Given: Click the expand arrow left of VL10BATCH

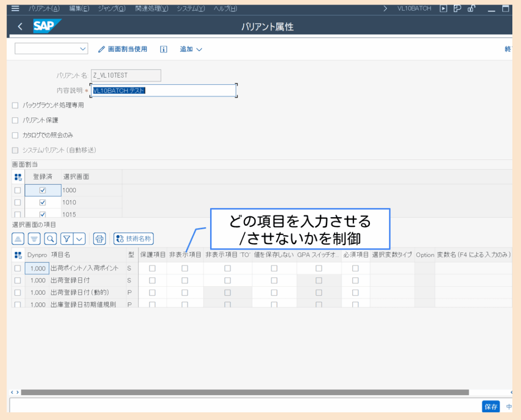Looking at the screenshot, I should point(385,9).
